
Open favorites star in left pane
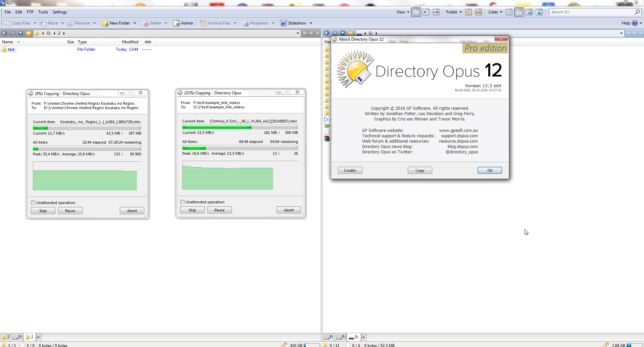pos(29,33)
